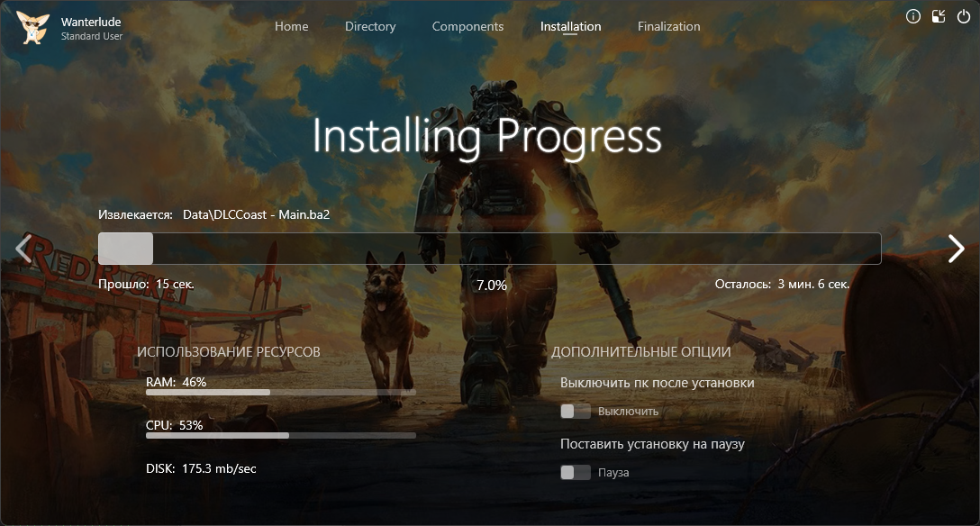Select the Components tab
The image size is (980, 526).
[x=467, y=26]
